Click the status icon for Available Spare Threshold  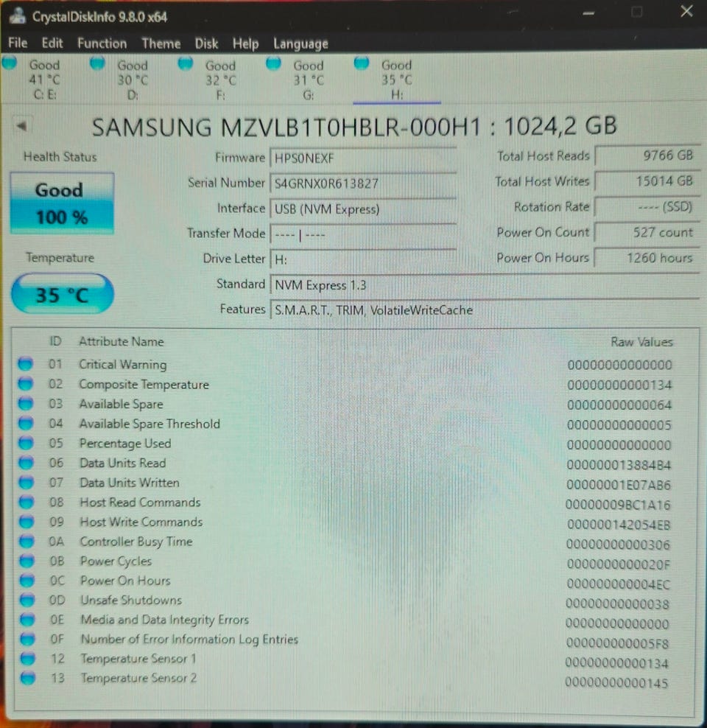pyautogui.click(x=26, y=424)
